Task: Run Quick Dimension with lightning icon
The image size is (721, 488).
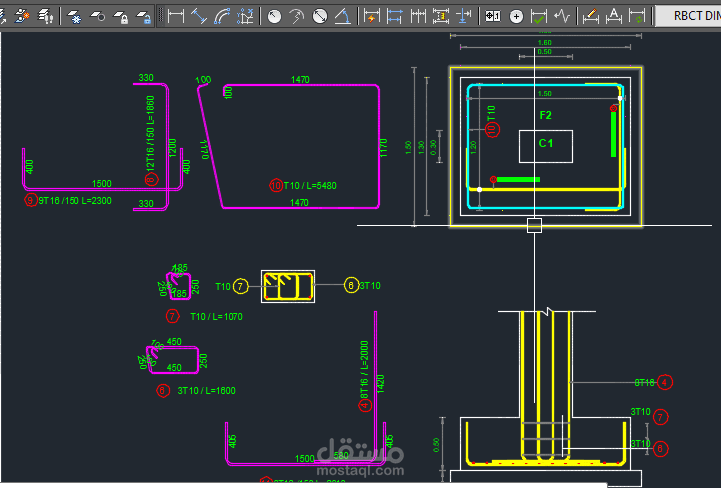Action: click(372, 16)
